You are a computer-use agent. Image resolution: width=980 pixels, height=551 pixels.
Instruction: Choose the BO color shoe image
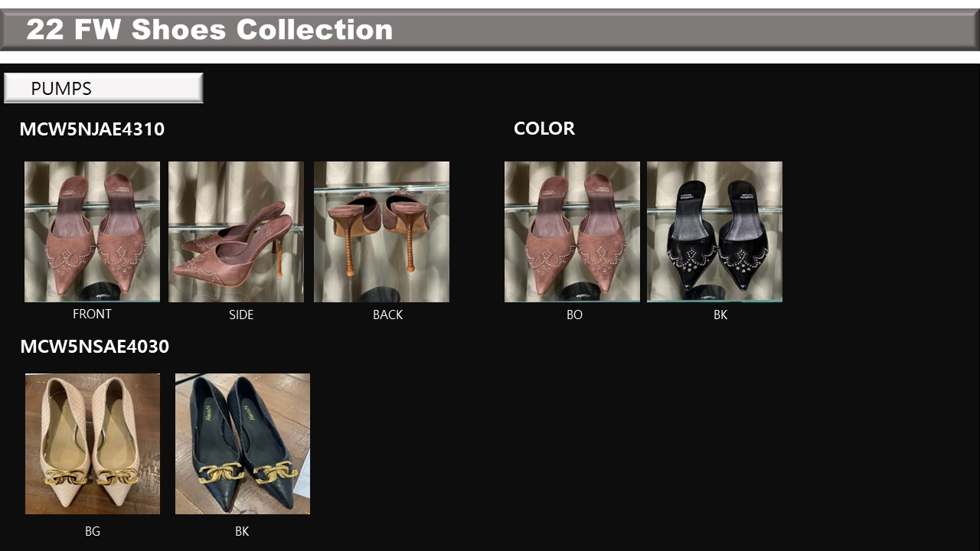(x=572, y=232)
